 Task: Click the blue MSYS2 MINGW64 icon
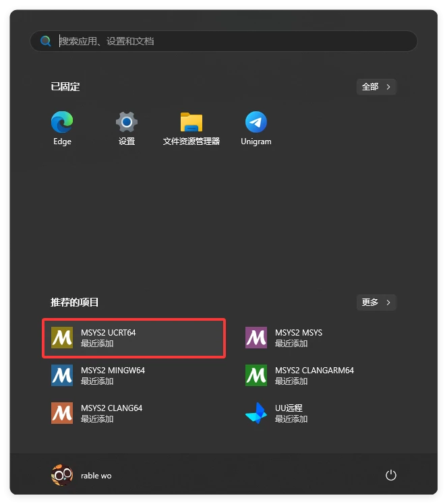click(62, 375)
